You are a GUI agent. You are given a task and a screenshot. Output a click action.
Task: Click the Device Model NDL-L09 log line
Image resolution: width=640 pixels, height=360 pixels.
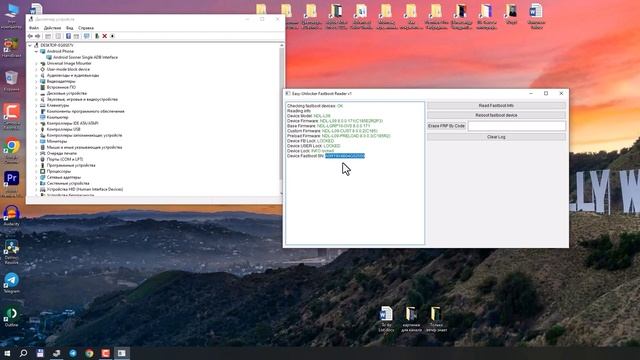click(x=309, y=116)
